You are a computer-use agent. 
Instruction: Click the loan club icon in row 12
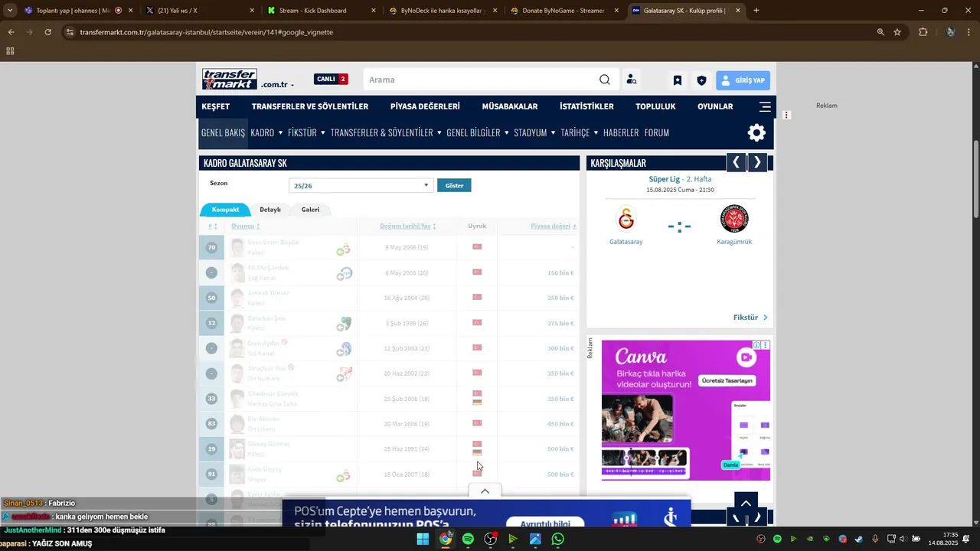tap(344, 324)
